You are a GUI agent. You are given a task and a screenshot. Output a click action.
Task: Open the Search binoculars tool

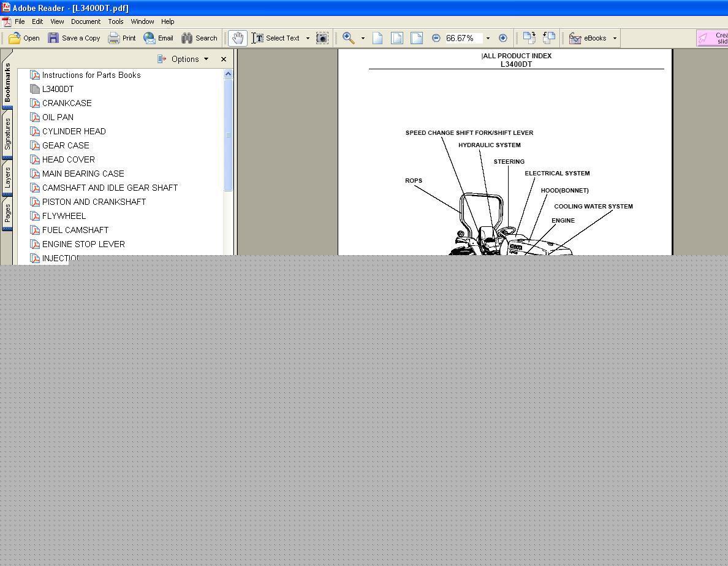coord(199,38)
